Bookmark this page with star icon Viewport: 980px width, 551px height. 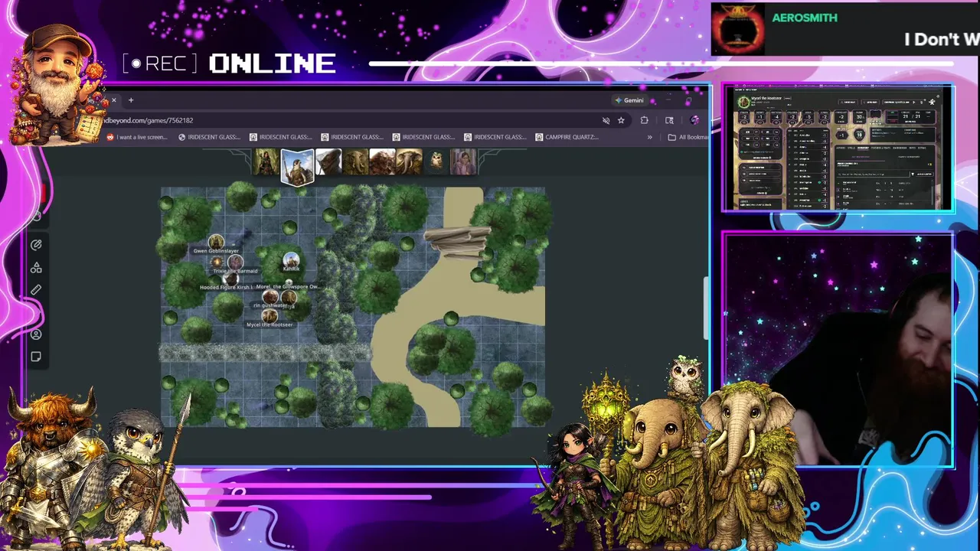(621, 120)
